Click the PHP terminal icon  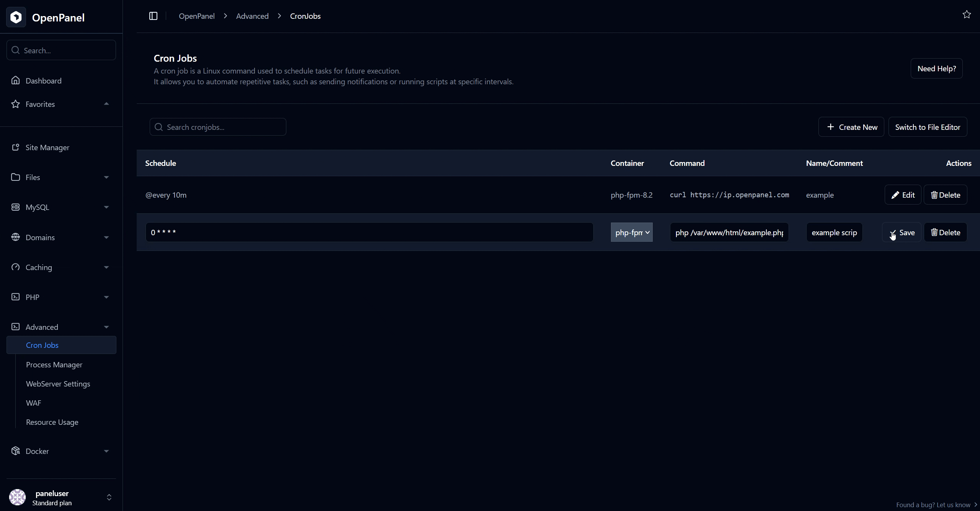[15, 297]
